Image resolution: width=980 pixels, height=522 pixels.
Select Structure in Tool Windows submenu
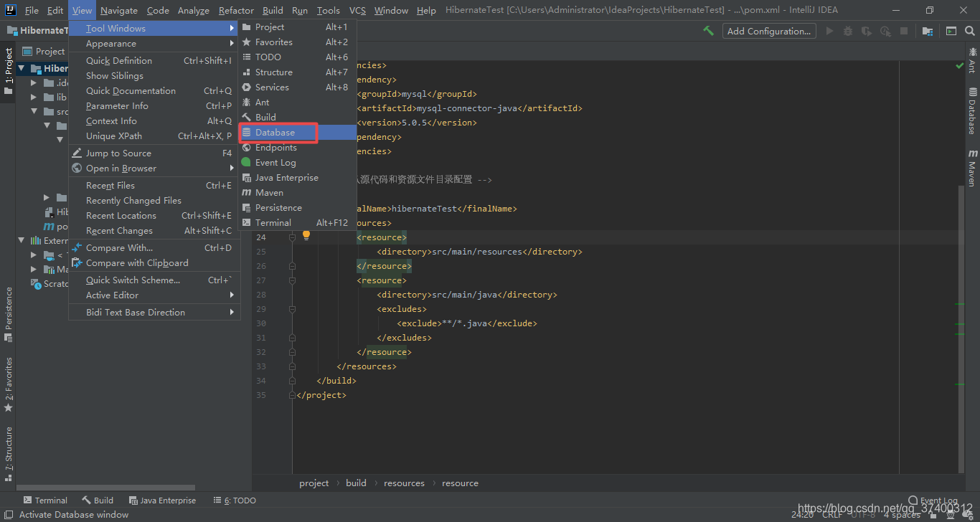pos(298,72)
